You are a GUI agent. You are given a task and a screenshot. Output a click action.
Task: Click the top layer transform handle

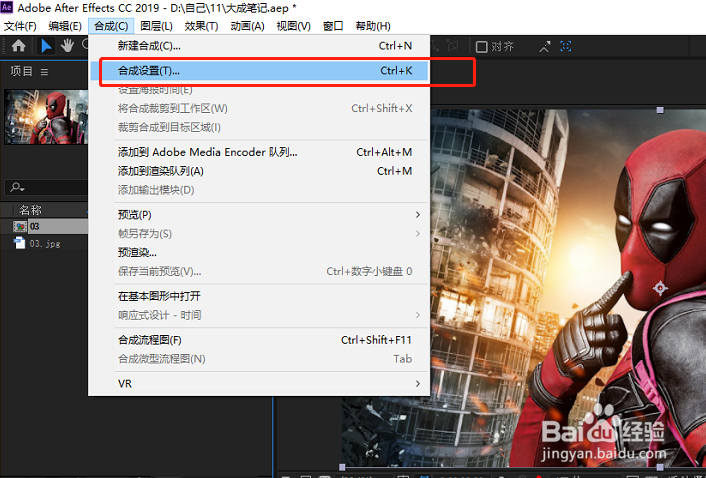click(661, 110)
